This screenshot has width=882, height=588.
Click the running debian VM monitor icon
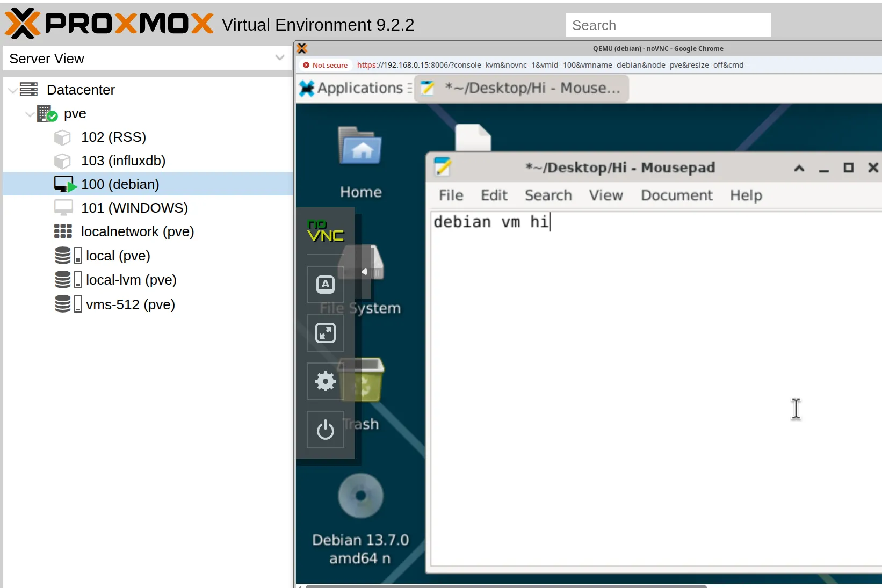click(65, 184)
